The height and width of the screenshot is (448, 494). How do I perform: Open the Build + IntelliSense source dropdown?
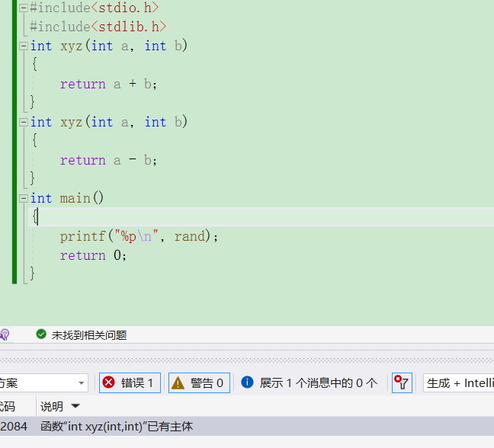point(458,382)
